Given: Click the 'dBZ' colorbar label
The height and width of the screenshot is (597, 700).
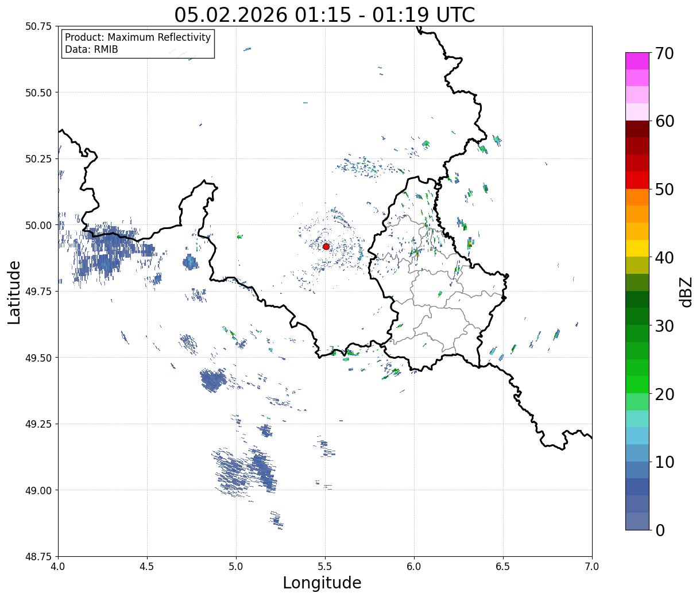Looking at the screenshot, I should click(x=686, y=291).
